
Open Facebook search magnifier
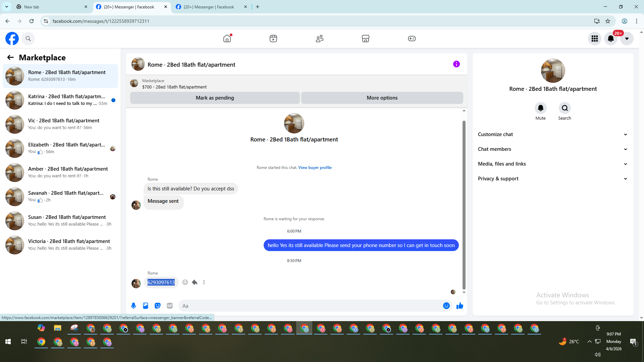tap(28, 39)
